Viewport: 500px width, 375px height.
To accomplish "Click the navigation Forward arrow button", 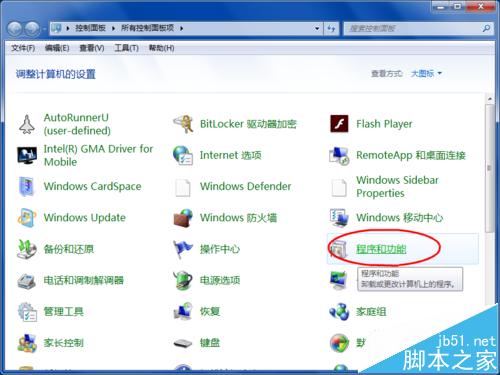I will (33, 29).
